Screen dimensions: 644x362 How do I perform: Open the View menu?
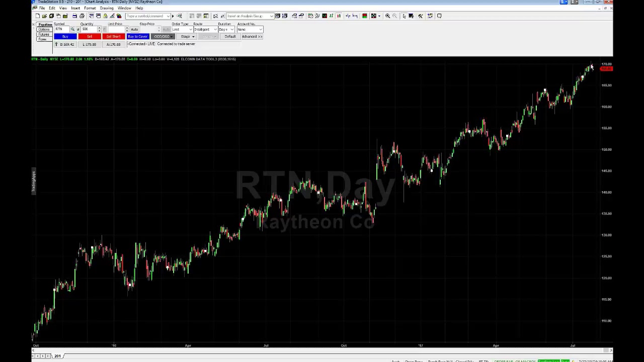coord(63,8)
